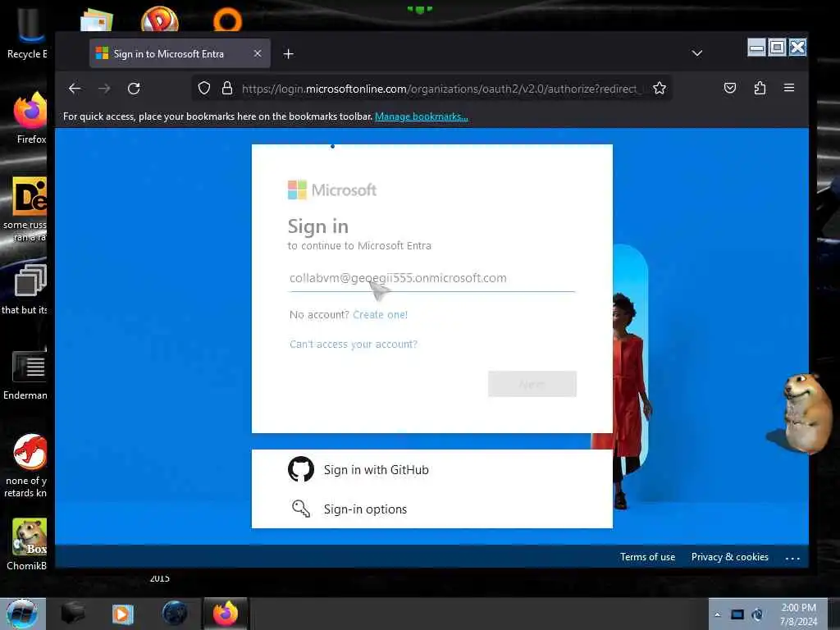Click the dark box taskbar icon
The width and height of the screenshot is (840, 630).
pos(73,614)
